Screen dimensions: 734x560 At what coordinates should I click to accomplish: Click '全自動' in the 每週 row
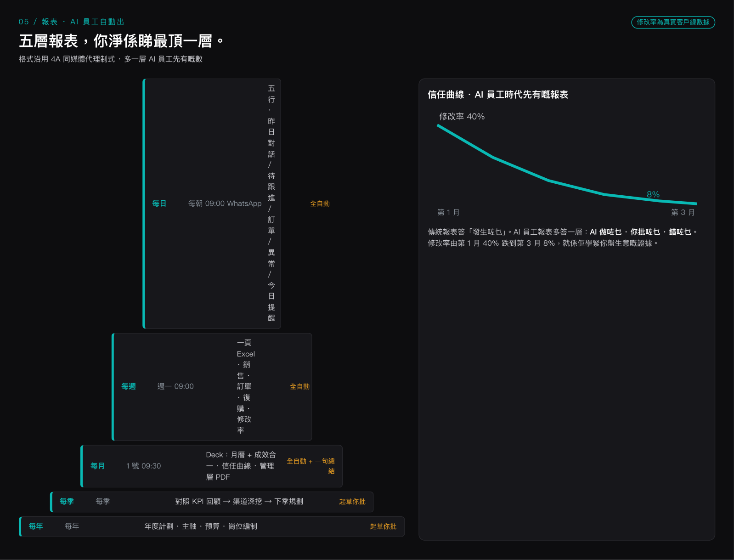click(299, 387)
